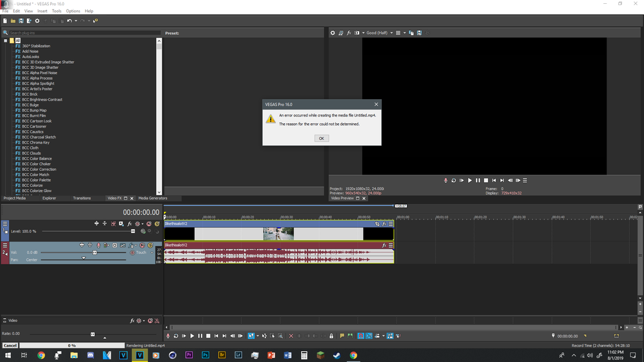This screenshot has width=644, height=362.
Task: Open Premiere Pro from the taskbar
Action: [189, 356]
